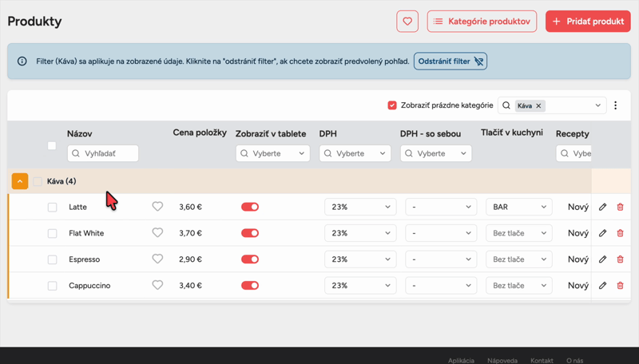This screenshot has width=639, height=364.
Task: Click the Cappuccino product name
Action: (89, 286)
